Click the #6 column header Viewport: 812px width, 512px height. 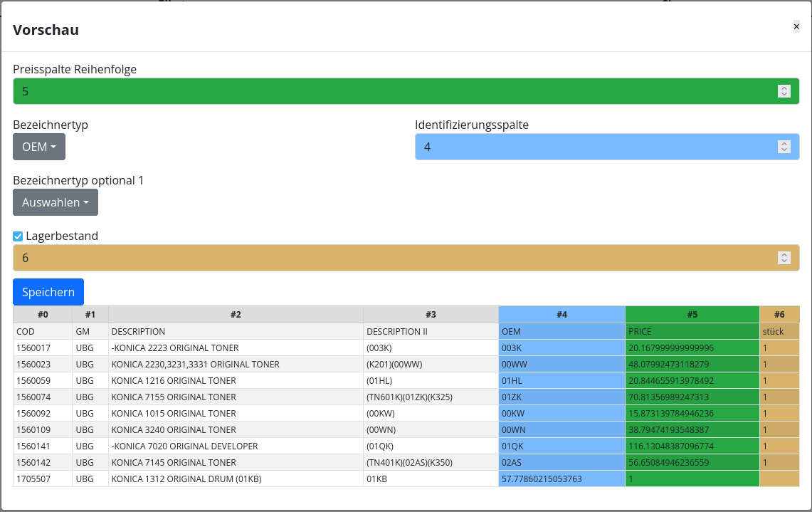click(x=779, y=315)
